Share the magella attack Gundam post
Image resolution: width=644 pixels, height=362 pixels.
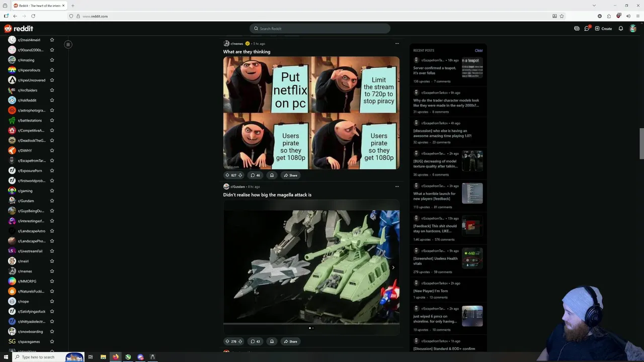coord(290,341)
